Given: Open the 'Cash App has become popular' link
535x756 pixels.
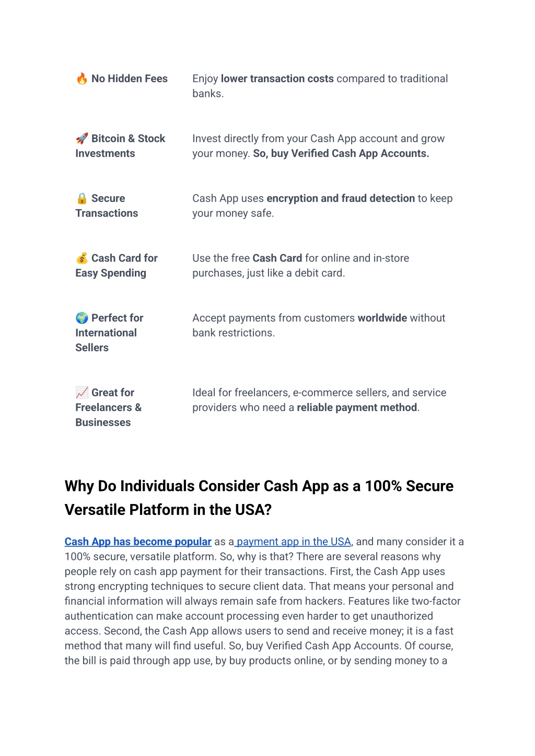Looking at the screenshot, I should tap(138, 542).
